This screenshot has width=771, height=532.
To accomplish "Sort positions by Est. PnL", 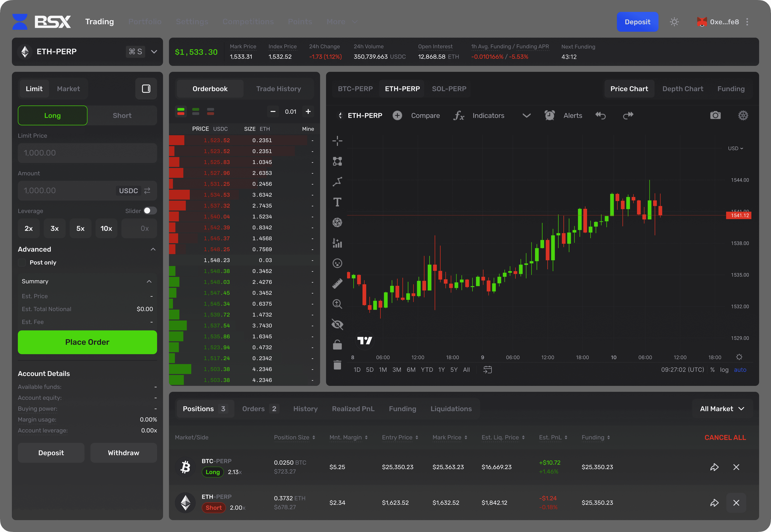I will 553,437.
